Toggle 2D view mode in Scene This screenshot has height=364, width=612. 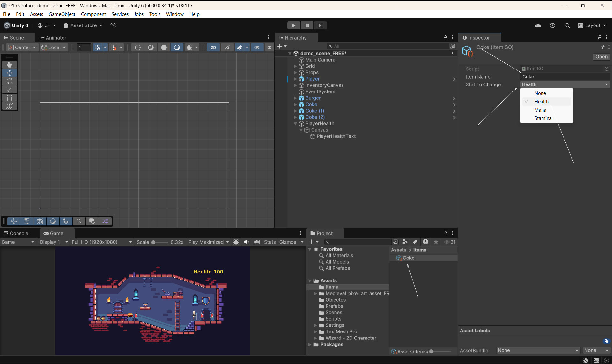click(213, 47)
